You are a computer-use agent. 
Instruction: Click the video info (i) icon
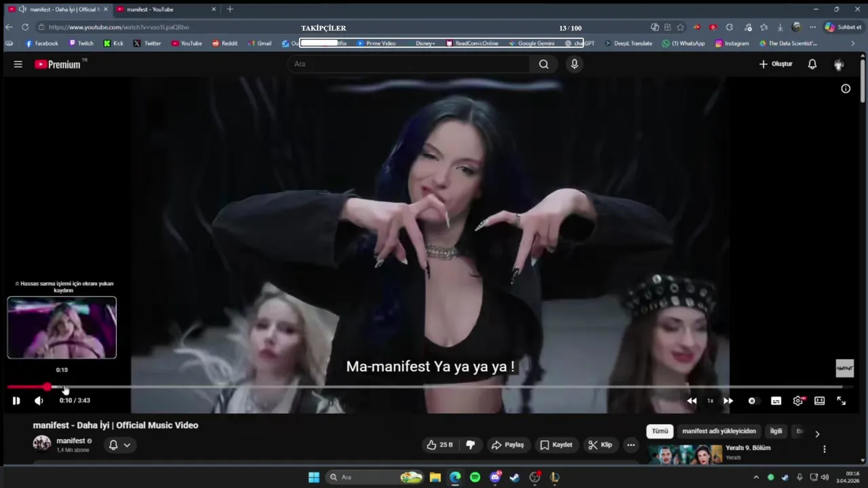[x=846, y=89]
